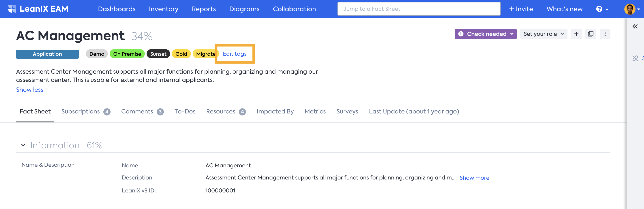Image resolution: width=644 pixels, height=209 pixels.
Task: Click the yellow Gold tag
Action: pos(181,54)
